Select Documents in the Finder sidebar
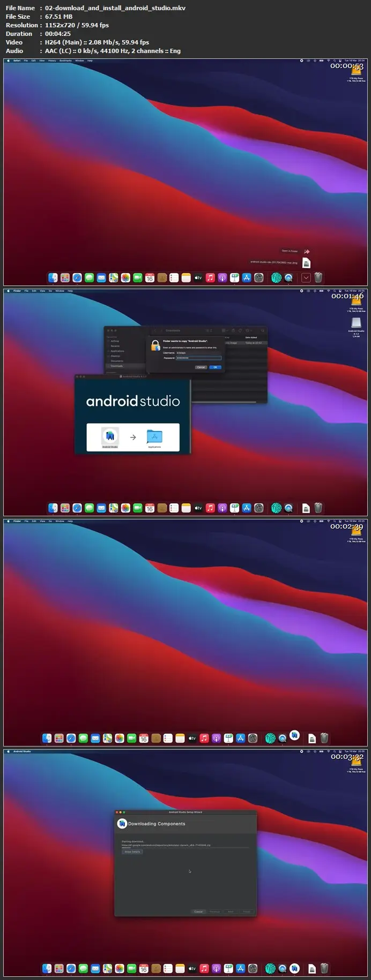The width and height of the screenshot is (371, 980). coord(117,361)
